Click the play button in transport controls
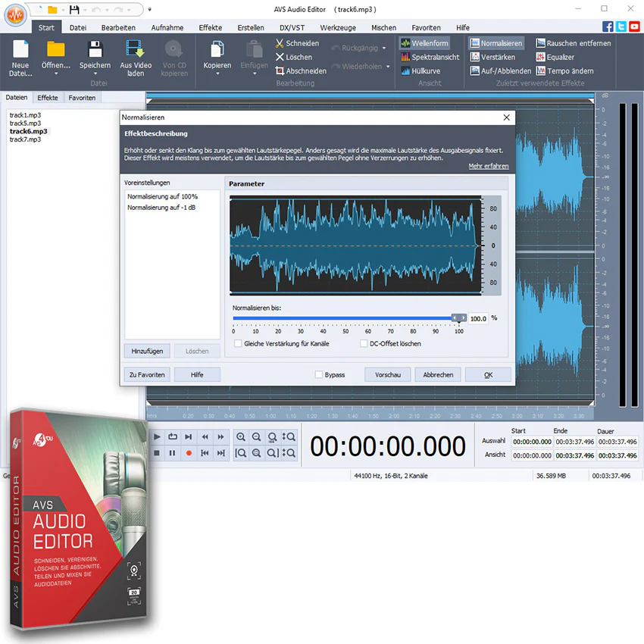This screenshot has width=644, height=644. 158,436
